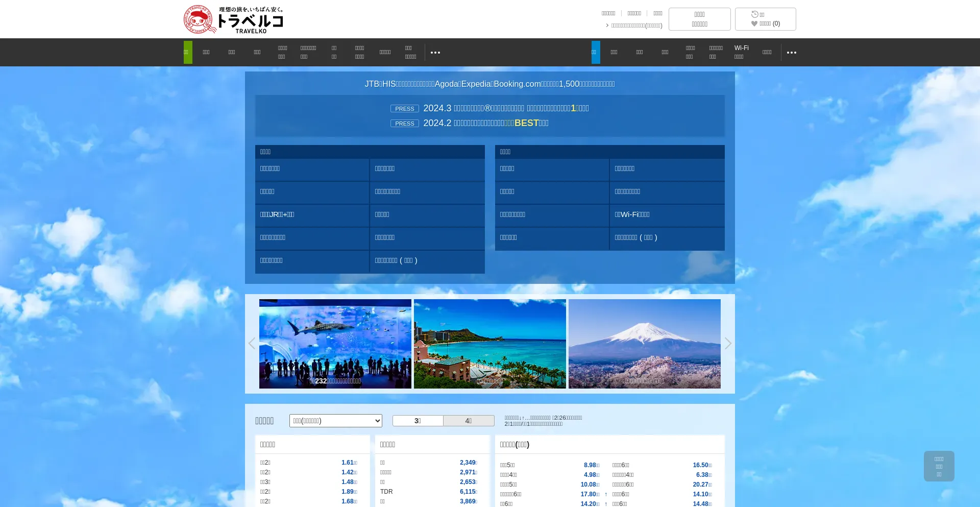980x507 pixels.
Task: Switch the price list to month 4
Action: click(469, 421)
